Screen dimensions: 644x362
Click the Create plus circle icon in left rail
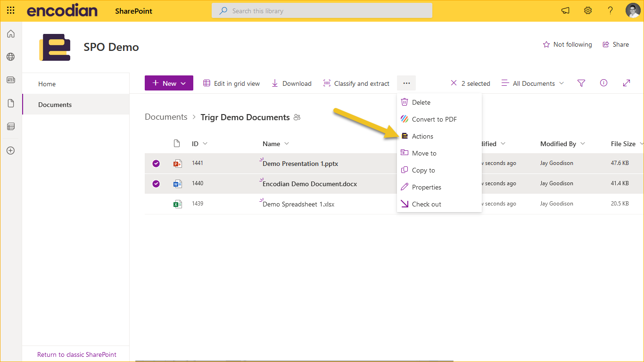(11, 151)
